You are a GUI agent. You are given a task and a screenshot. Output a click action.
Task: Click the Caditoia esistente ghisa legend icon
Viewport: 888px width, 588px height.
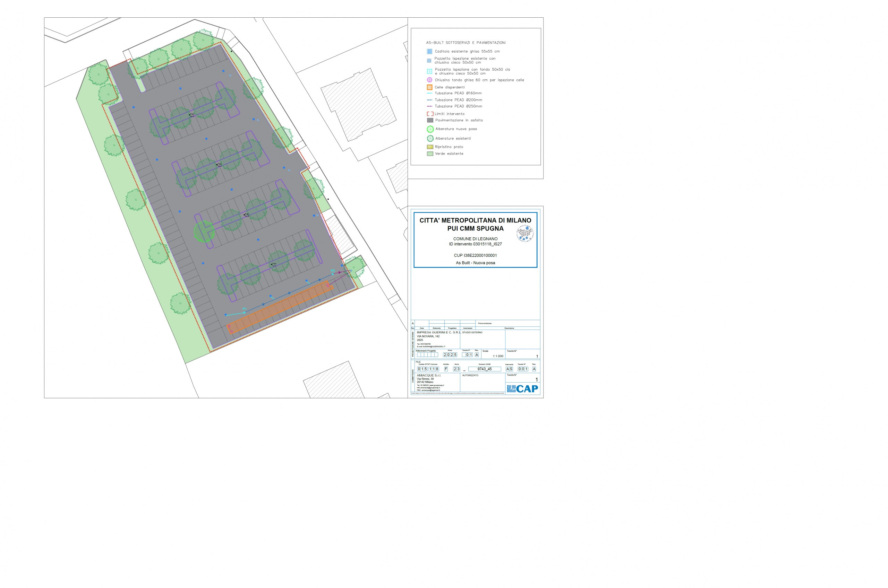tap(429, 51)
